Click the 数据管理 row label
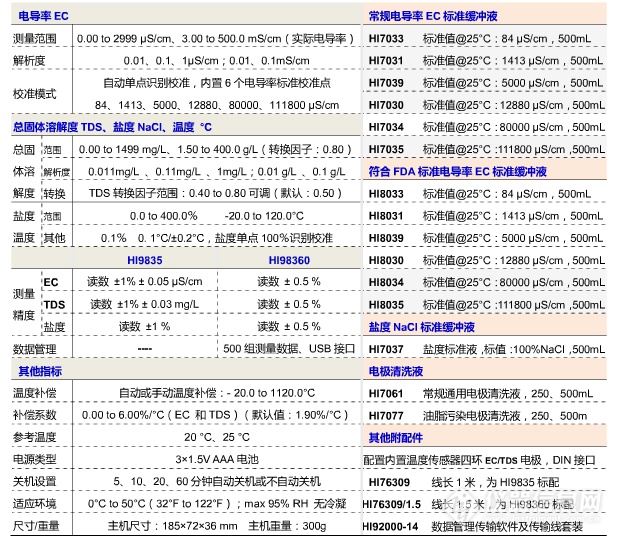The height and width of the screenshot is (540, 620). [35, 349]
